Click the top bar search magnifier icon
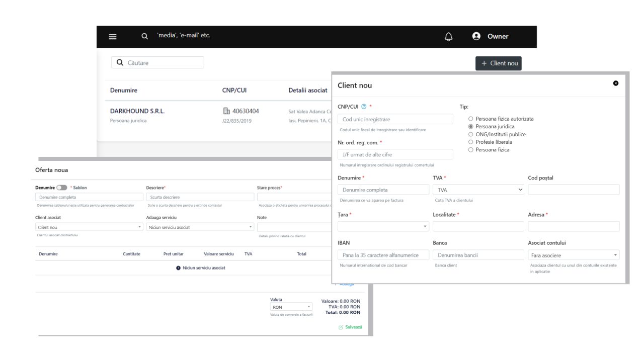Viewport: 644px width, 362px height. click(144, 36)
